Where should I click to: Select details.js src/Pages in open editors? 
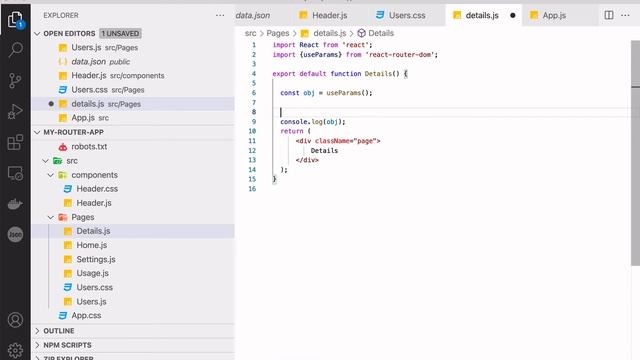click(x=133, y=104)
